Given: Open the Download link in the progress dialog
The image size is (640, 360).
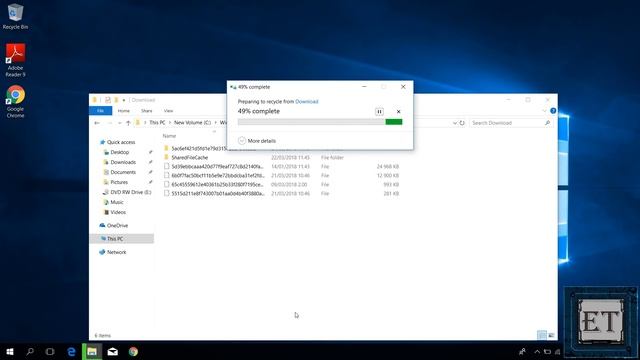Looking at the screenshot, I should pyautogui.click(x=307, y=102).
